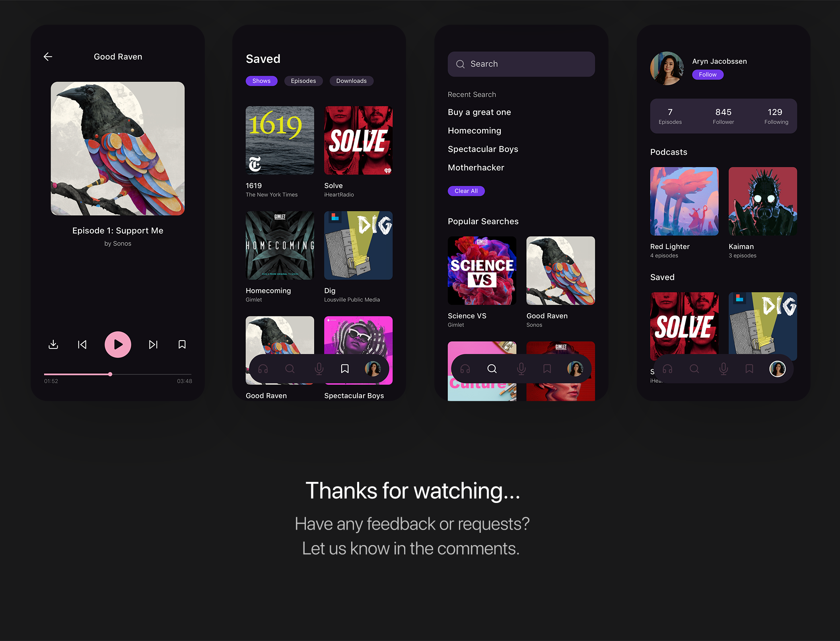Click the search input field
Viewport: 840px width, 641px height.
coord(522,63)
